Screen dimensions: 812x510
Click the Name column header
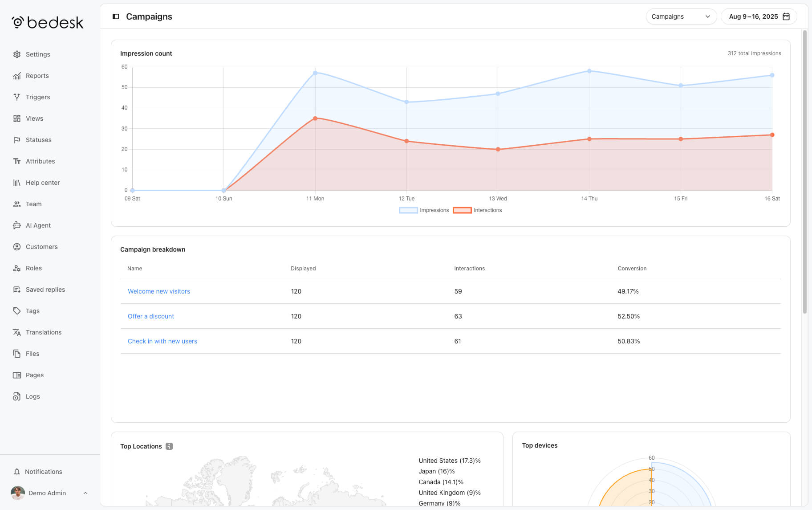click(134, 269)
